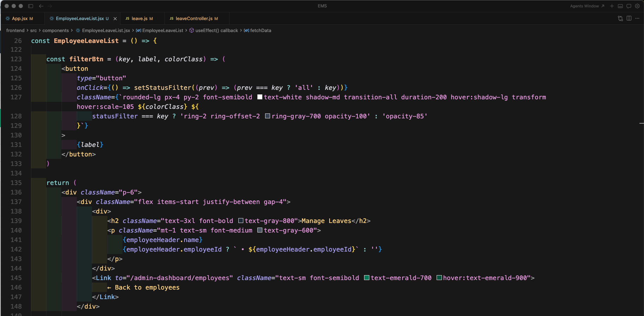Open the components breadcrumb
644x316 pixels.
pyautogui.click(x=56, y=31)
